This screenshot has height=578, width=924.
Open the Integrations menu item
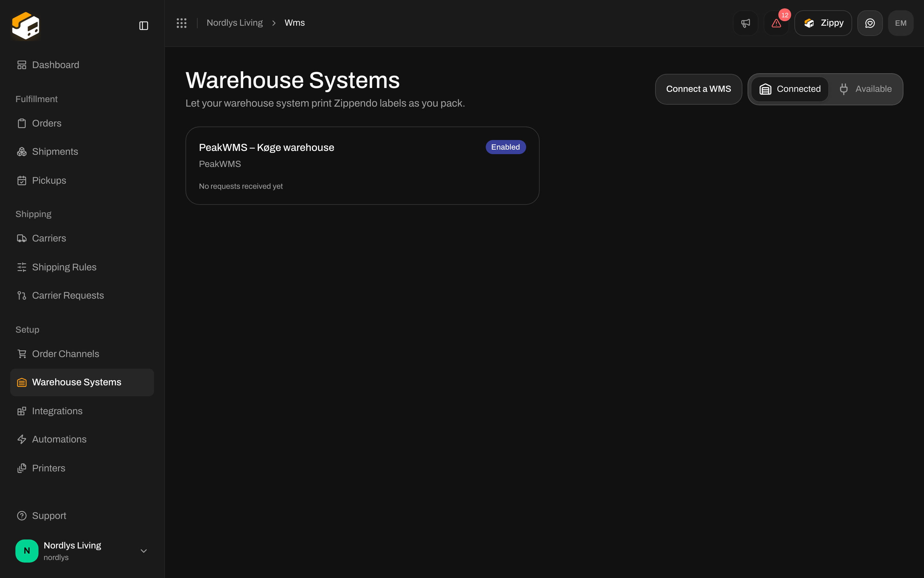tap(82, 411)
